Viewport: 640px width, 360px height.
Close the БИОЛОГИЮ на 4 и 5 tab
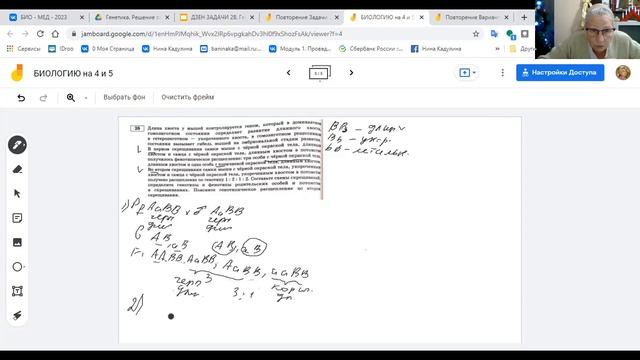point(421,17)
